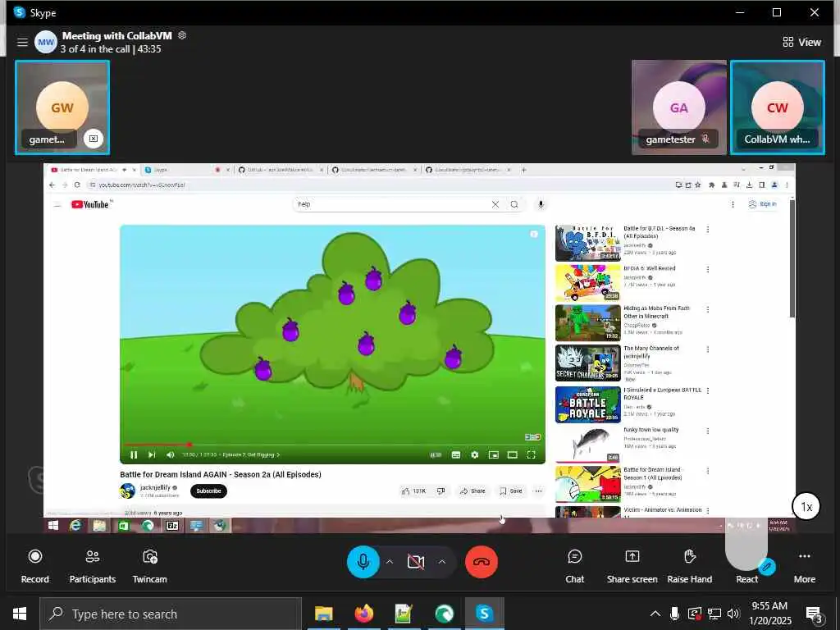
Task: Open the View layout options
Action: (802, 42)
